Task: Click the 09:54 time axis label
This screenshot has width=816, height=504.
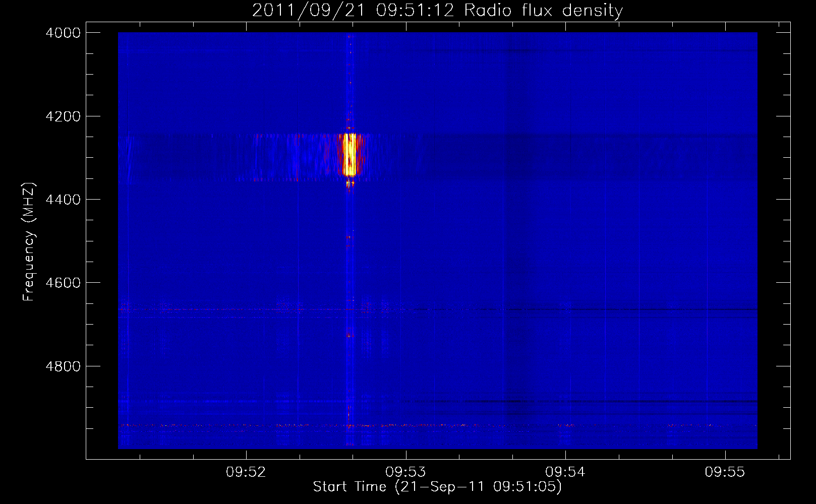Action: click(565, 472)
